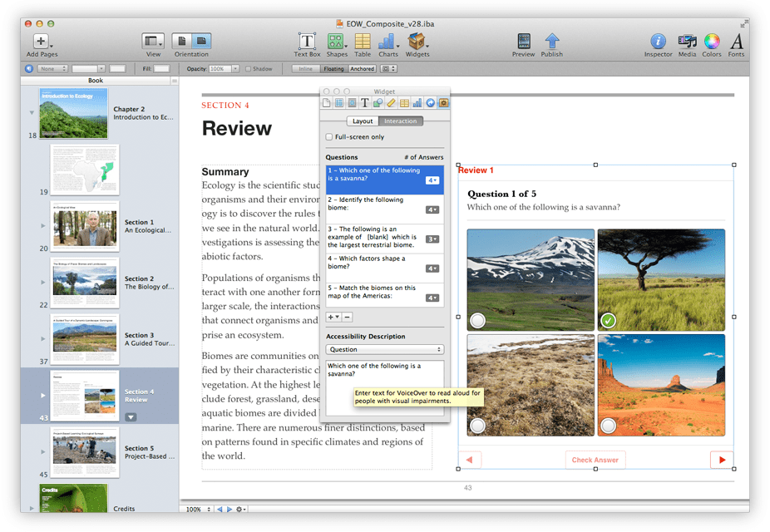Screen dimensions: 770x532
Task: Expand Section 1 An Ecological in sidebar
Action: click(43, 226)
